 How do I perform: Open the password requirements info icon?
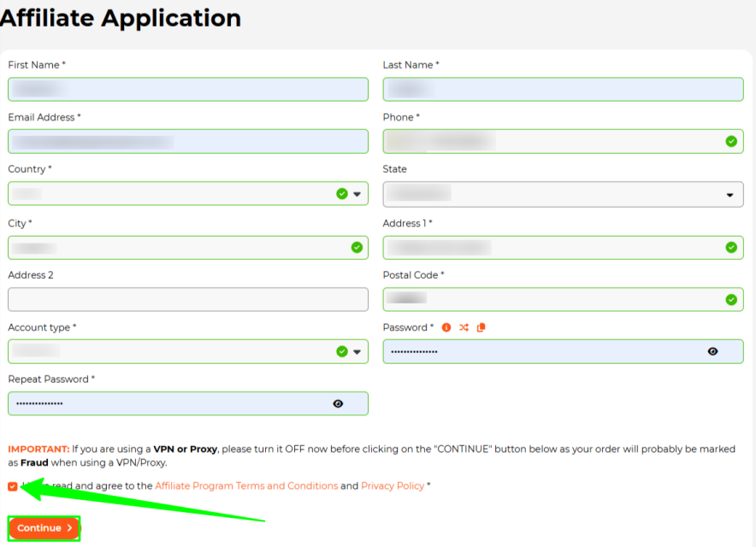tap(446, 327)
